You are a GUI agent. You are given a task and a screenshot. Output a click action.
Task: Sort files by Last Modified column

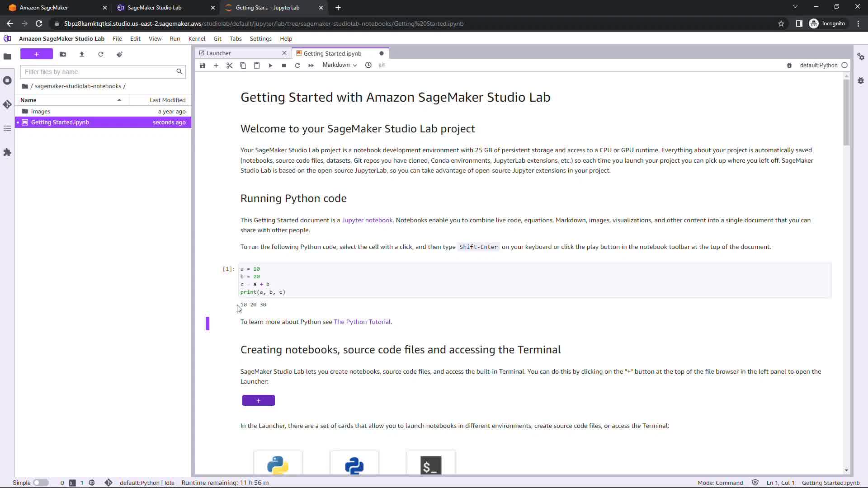pos(167,100)
